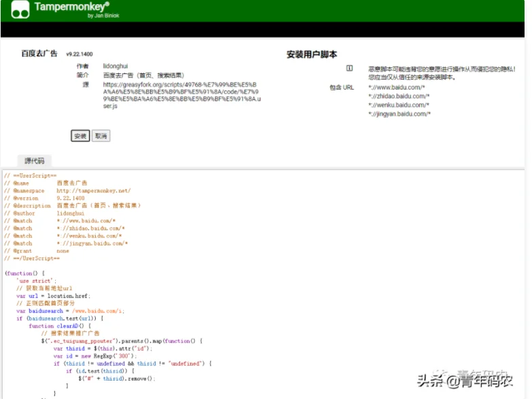Click the var url = location.href line
This screenshot has width=532, height=399.
[x=53, y=296]
